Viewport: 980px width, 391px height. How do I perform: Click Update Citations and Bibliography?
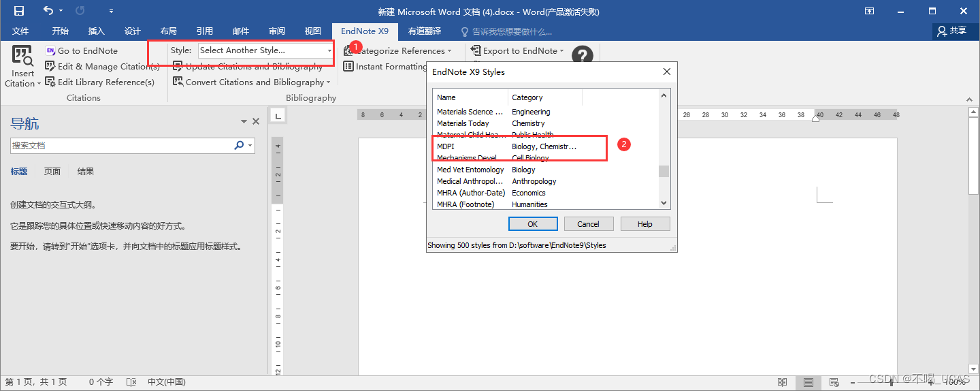click(x=248, y=66)
